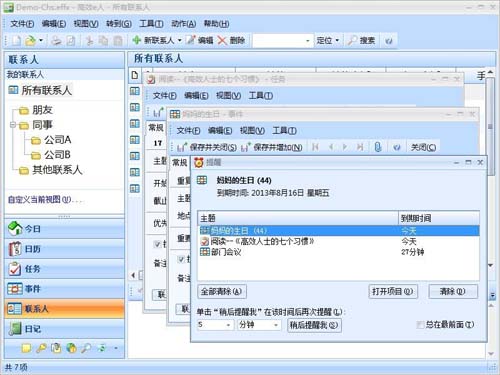The width and height of the screenshot is (500, 375).
Task: Go to last record in event window toolbar
Action: (360, 147)
